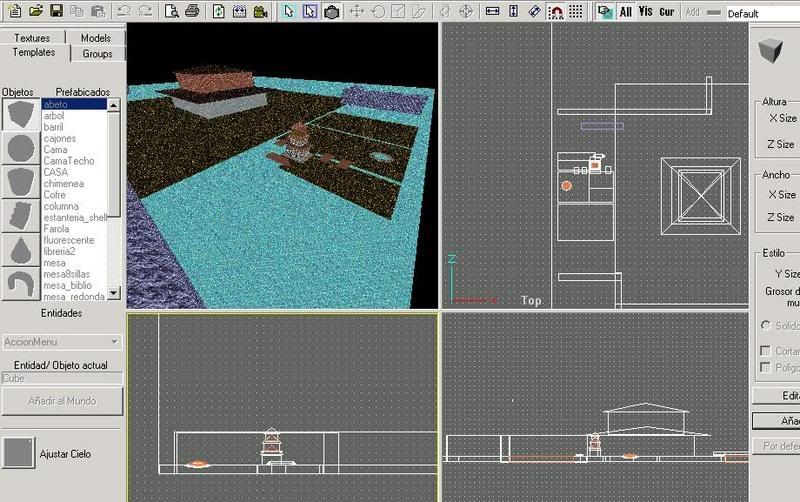Toggle the dotted grid display icon
This screenshot has height=502, width=800.
tap(576, 12)
